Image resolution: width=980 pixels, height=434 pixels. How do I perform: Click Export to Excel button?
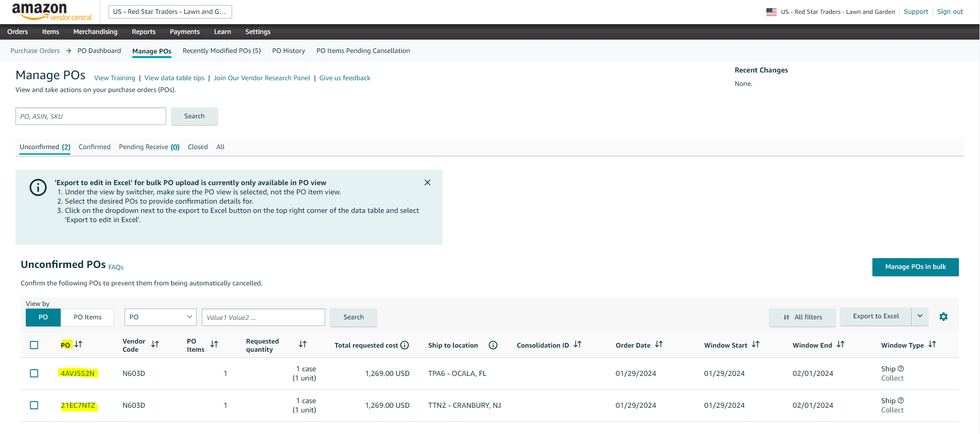click(876, 316)
